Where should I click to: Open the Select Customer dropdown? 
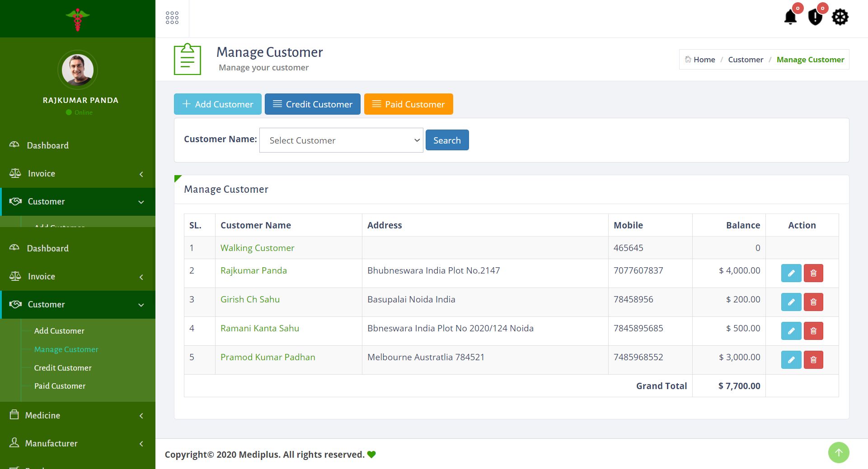[x=341, y=140]
